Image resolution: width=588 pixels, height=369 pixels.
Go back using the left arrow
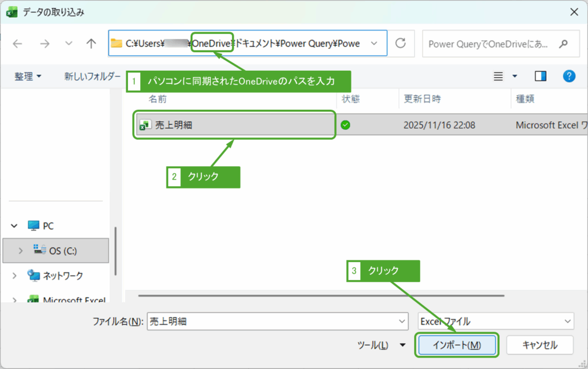point(17,43)
